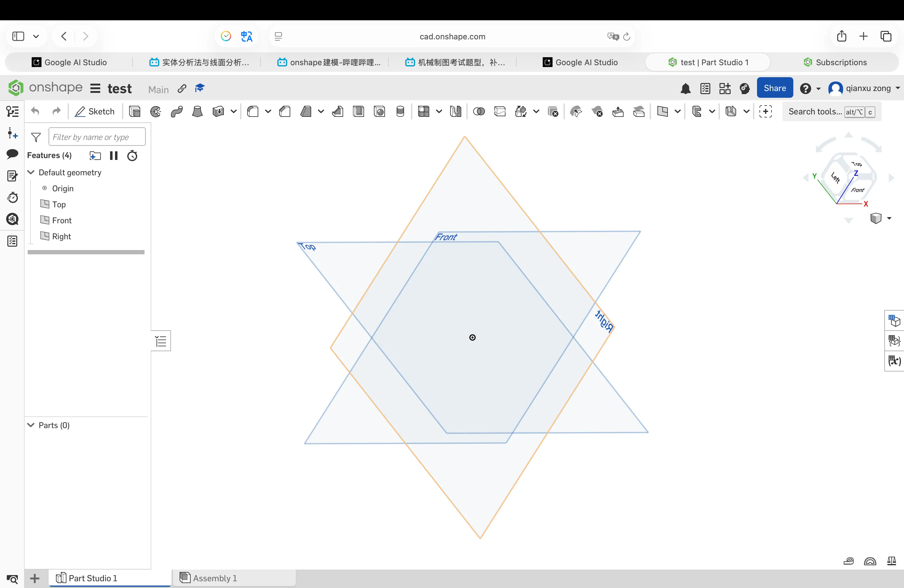Select the Loft tool icon

click(197, 111)
